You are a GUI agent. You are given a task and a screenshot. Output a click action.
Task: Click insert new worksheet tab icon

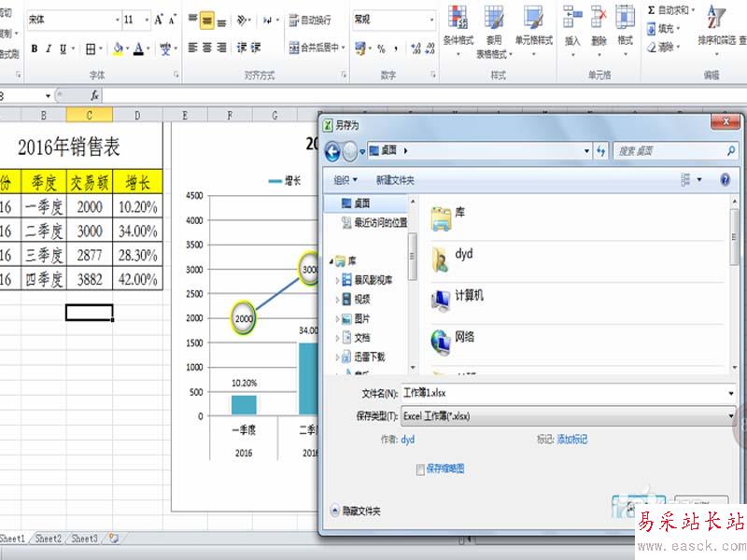click(113, 539)
